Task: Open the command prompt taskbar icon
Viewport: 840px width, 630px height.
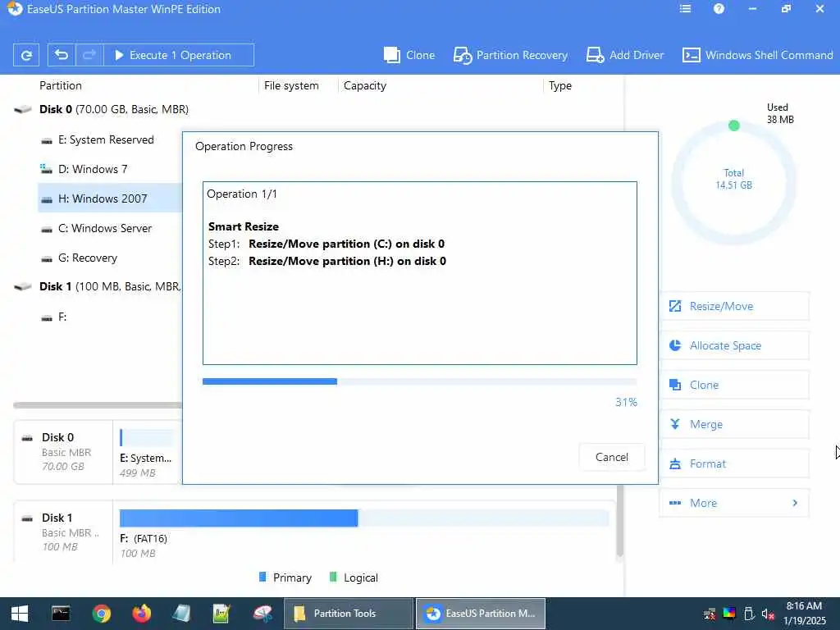Action: [x=61, y=614]
